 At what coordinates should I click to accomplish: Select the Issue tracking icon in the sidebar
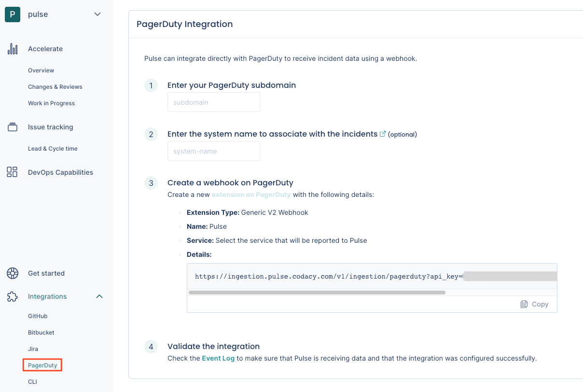point(12,126)
